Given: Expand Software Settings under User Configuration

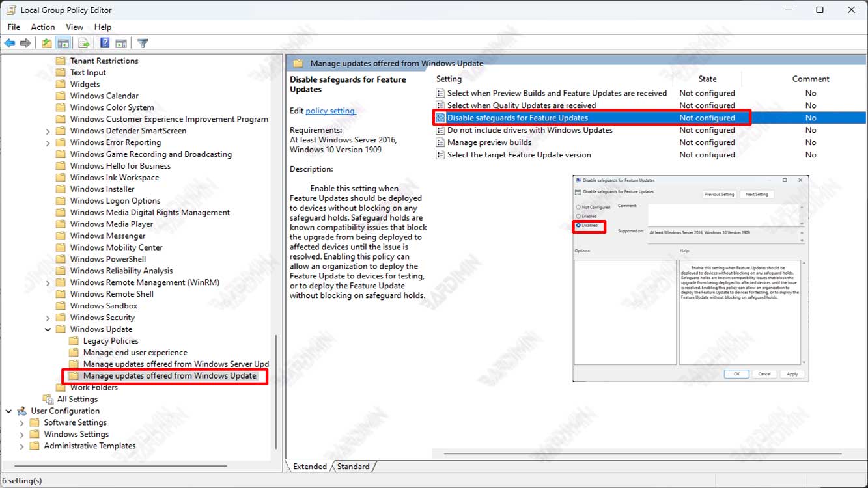Looking at the screenshot, I should pyautogui.click(x=22, y=422).
